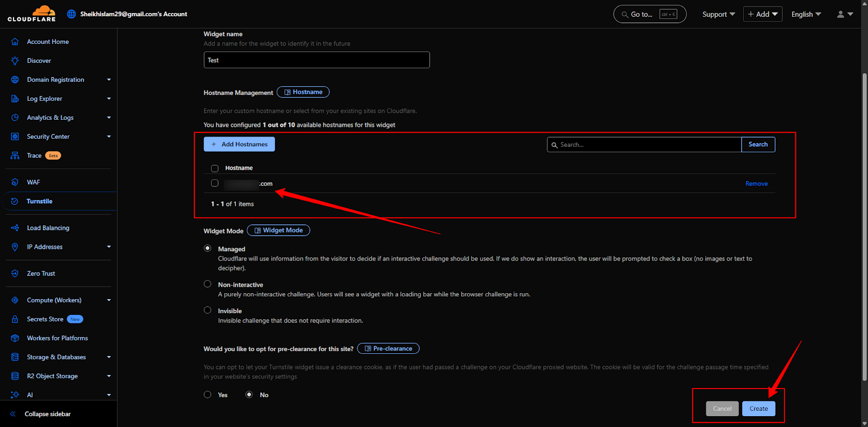
Task: Click the Load Balancing icon
Action: (15, 228)
